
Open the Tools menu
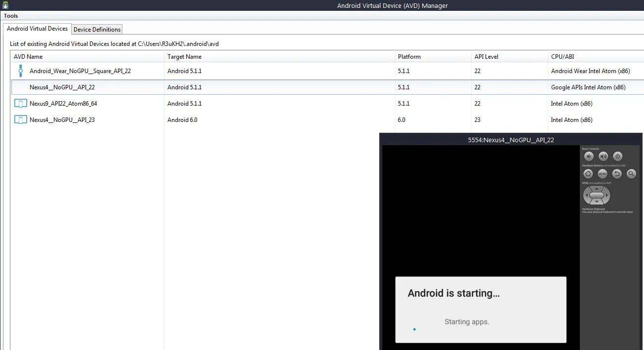(x=11, y=16)
